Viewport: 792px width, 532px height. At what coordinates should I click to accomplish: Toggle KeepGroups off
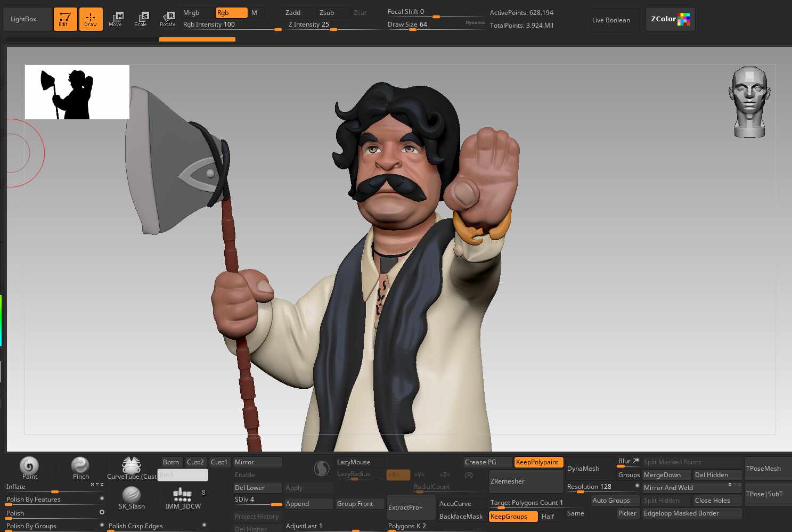[x=513, y=517]
